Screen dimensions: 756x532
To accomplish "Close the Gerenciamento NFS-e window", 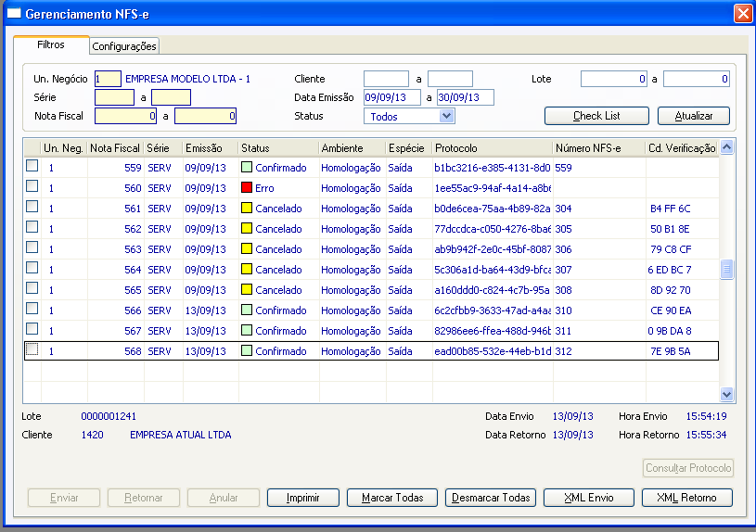I will coord(743,14).
